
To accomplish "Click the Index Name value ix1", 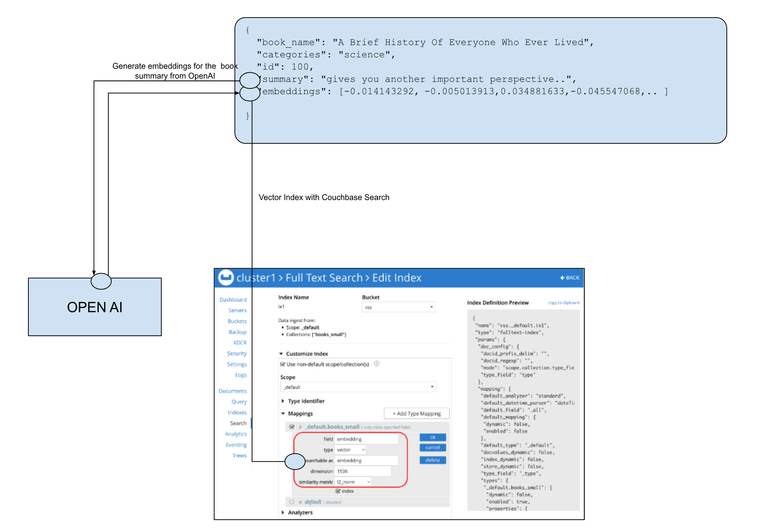I will (x=281, y=307).
